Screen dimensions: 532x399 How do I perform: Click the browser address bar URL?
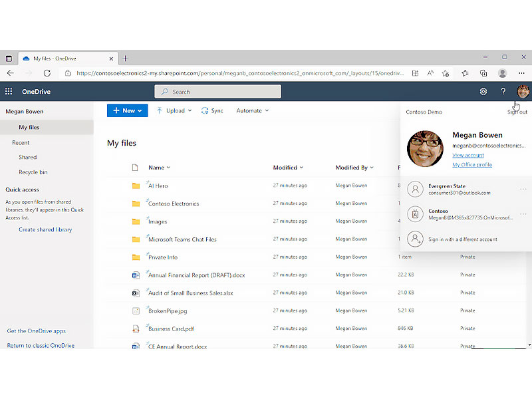(240, 73)
